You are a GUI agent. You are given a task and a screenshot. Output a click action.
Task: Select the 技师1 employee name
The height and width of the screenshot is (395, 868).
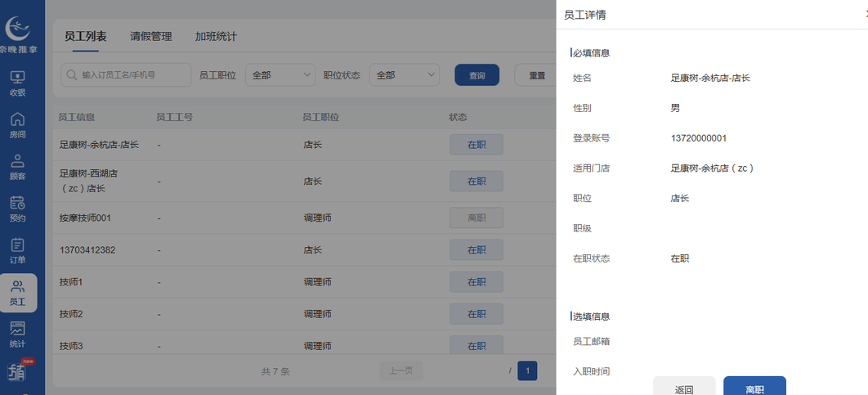pos(71,282)
